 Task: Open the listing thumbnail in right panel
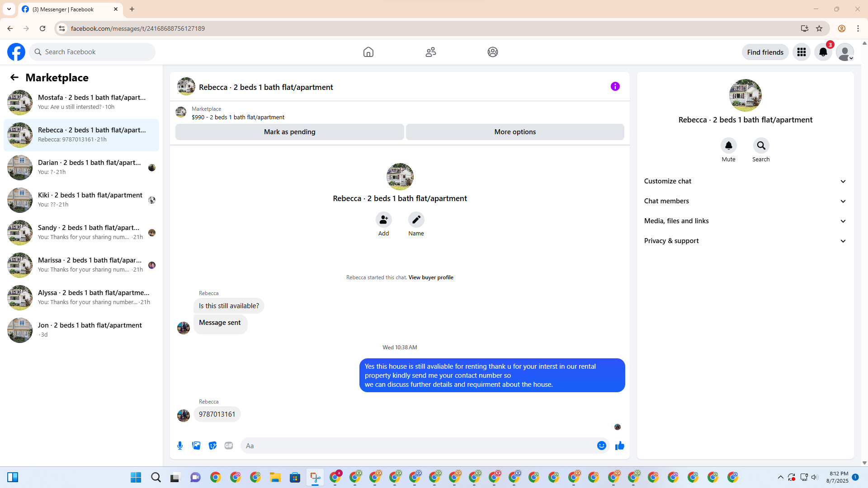745,95
